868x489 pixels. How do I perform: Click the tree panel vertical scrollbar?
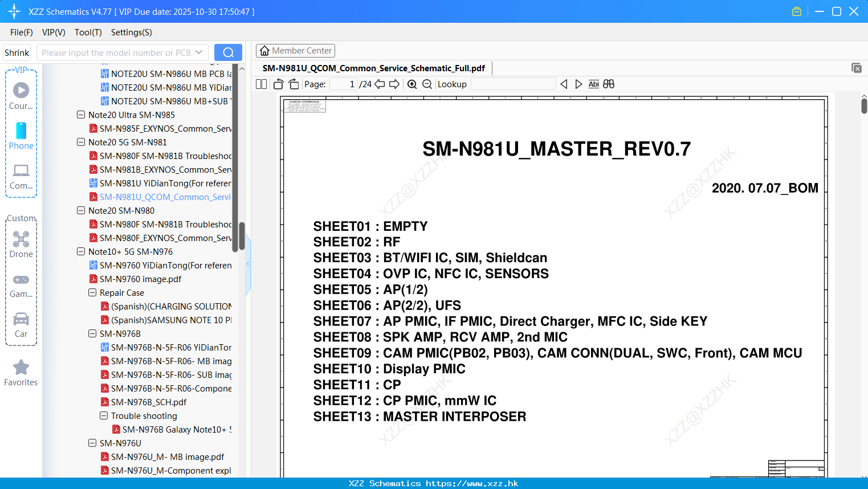pyautogui.click(x=242, y=236)
